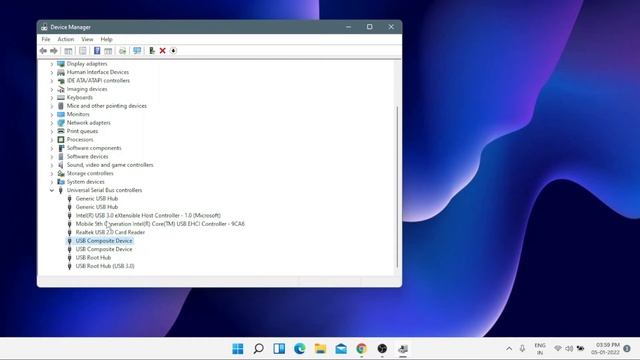The height and width of the screenshot is (360, 640).
Task: Open the Mail app from taskbar
Action: [341, 349]
